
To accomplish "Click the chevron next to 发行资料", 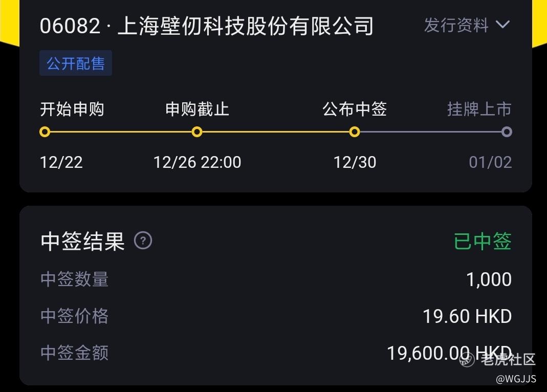I will 503,25.
